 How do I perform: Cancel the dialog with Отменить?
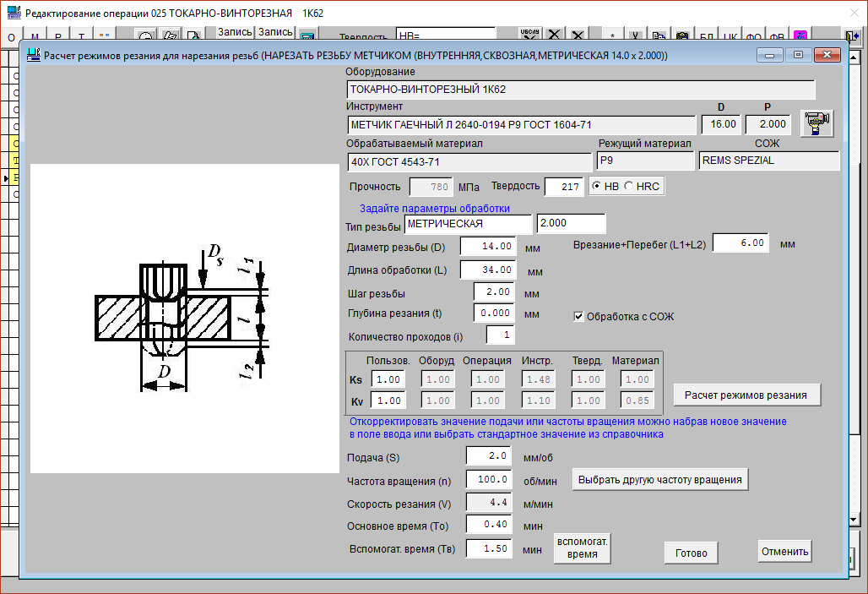pos(785,552)
